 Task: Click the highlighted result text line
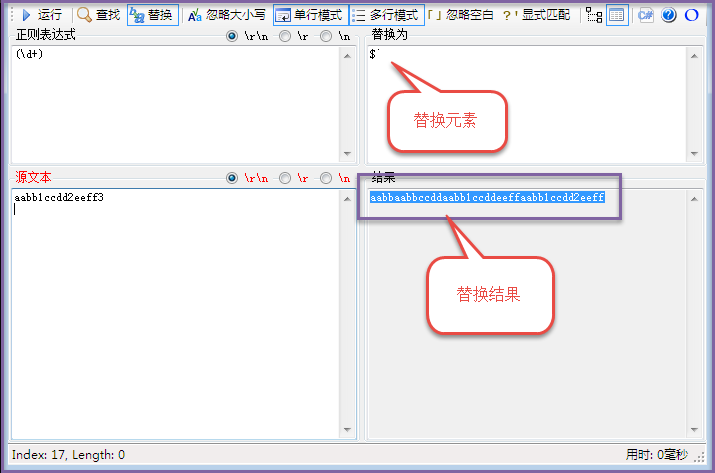point(487,198)
